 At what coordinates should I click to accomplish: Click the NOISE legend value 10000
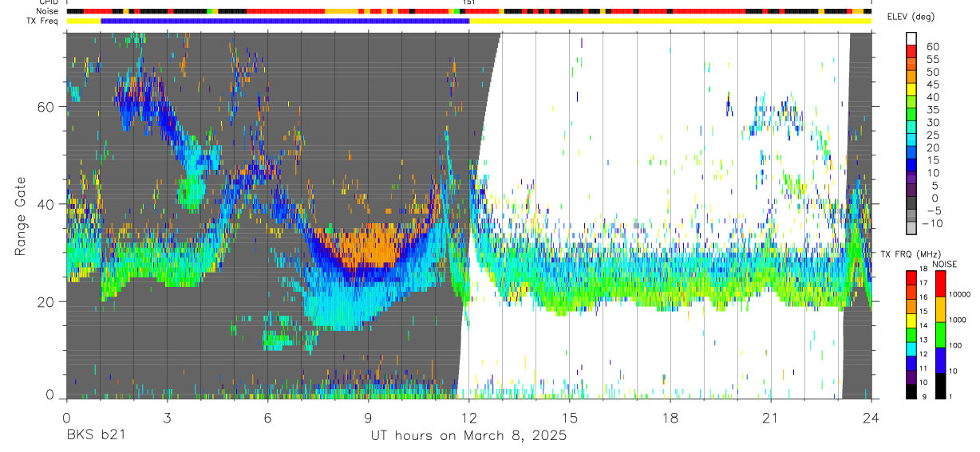pos(962,294)
